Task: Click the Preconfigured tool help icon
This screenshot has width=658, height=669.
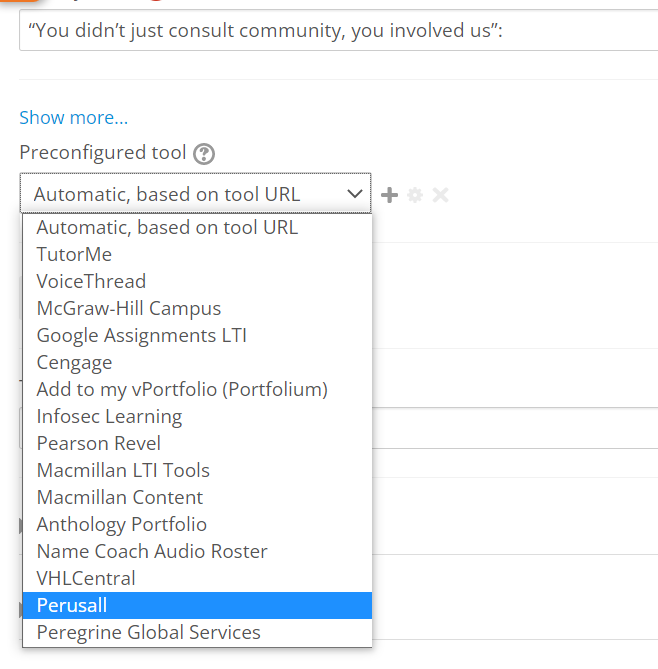Action: [204, 154]
